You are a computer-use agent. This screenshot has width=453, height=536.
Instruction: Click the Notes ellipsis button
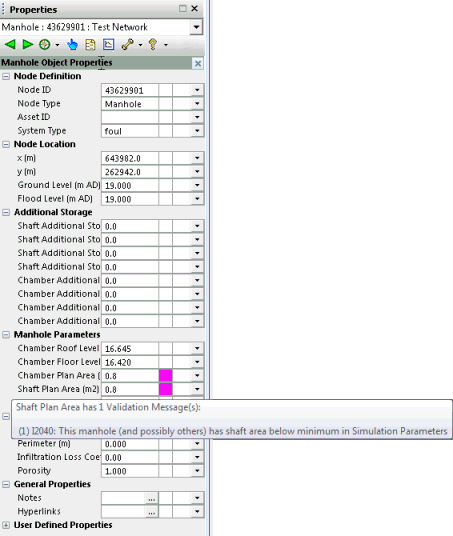coord(151,498)
